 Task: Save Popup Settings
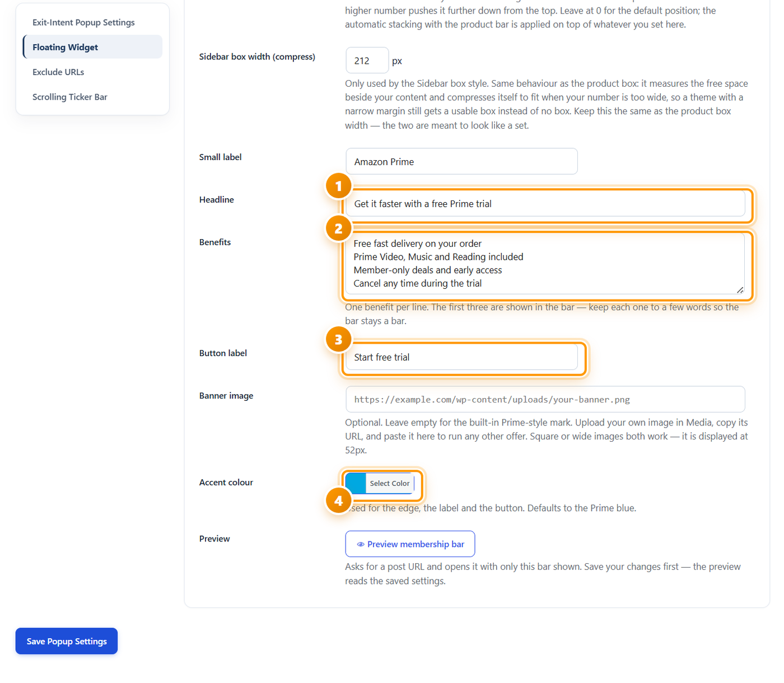pos(67,641)
